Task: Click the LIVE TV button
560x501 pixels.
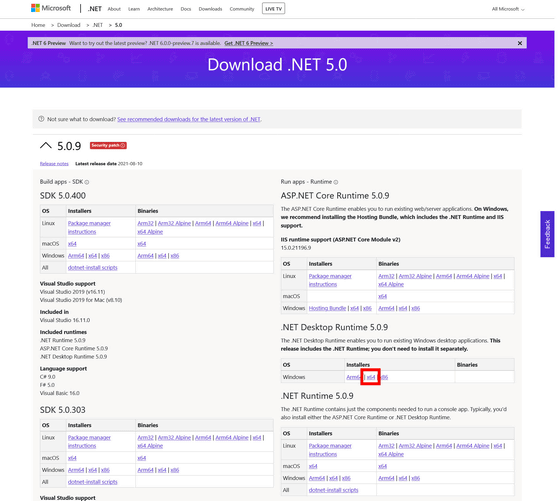Action: pos(274,9)
